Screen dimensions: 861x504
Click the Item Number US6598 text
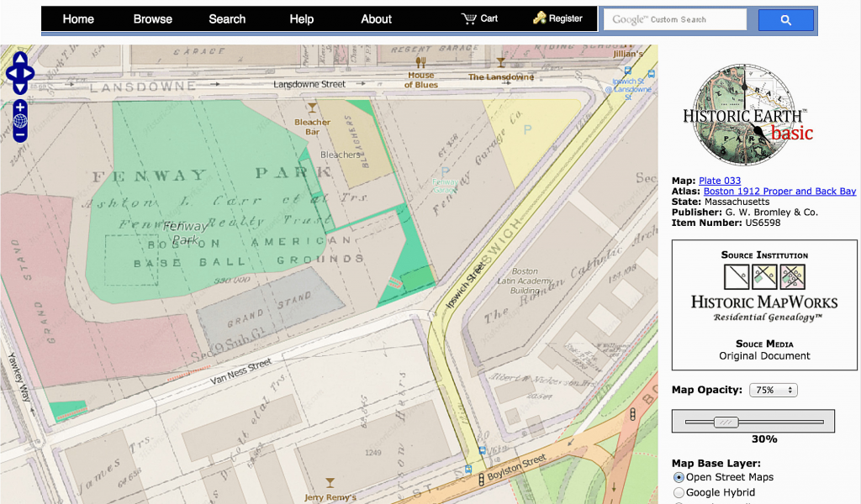tap(726, 223)
